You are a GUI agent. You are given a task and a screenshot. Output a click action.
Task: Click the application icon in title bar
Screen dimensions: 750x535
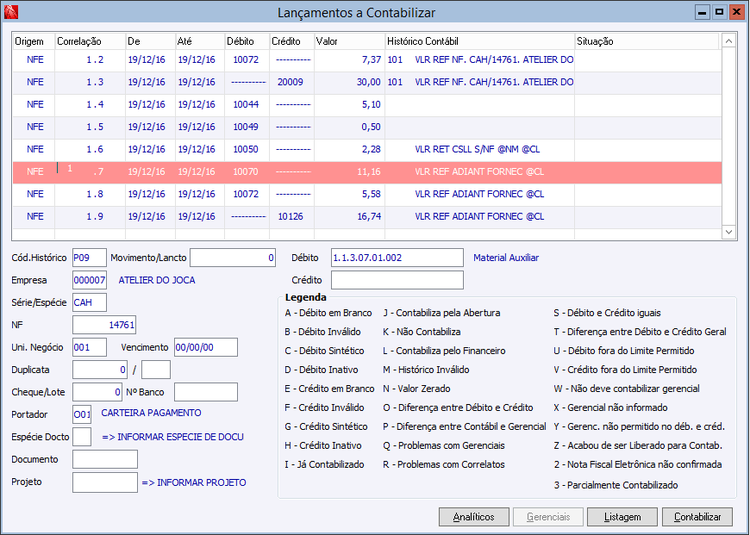[x=11, y=12]
